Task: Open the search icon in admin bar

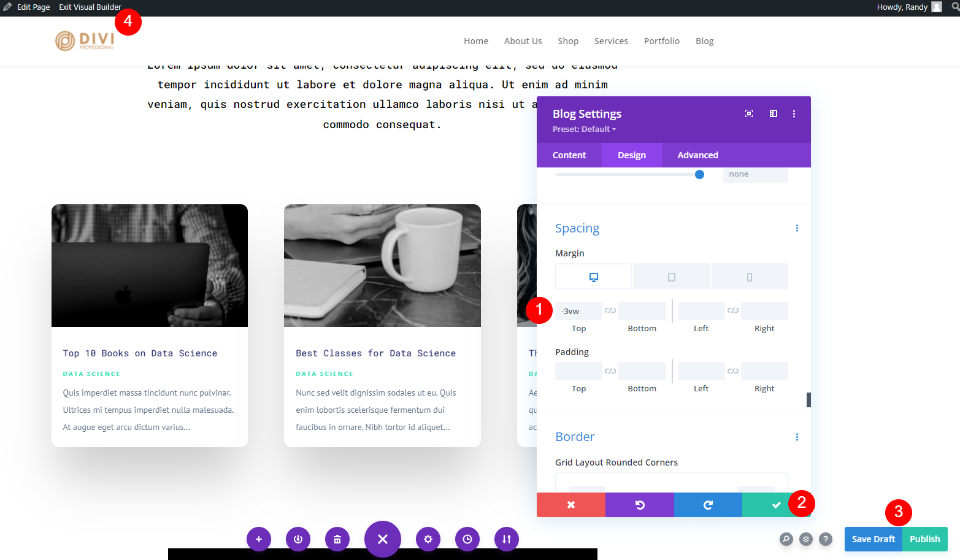Action: [x=956, y=7]
